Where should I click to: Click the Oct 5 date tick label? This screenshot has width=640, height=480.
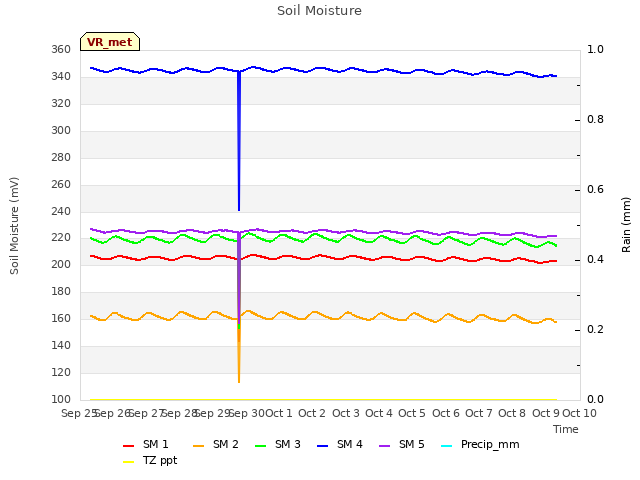click(412, 413)
